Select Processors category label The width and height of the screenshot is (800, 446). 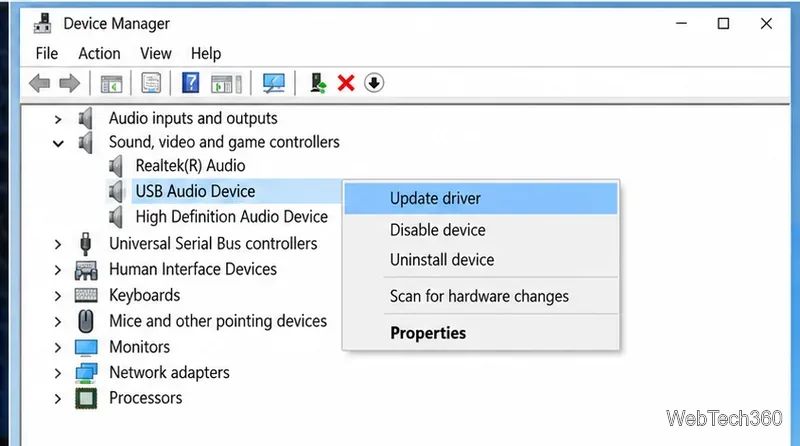(145, 398)
